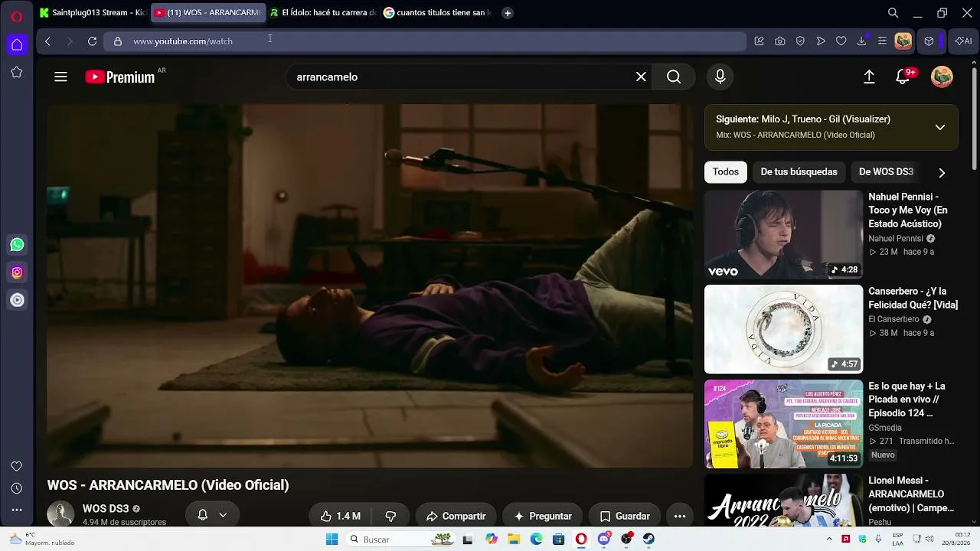This screenshot has height=551, width=980.
Task: Open the Opera snapshot camera tool
Action: click(779, 41)
